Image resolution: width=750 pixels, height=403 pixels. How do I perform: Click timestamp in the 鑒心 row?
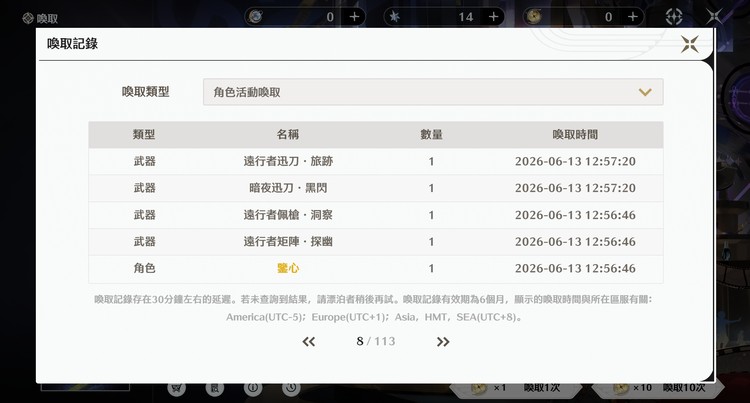pyautogui.click(x=575, y=268)
